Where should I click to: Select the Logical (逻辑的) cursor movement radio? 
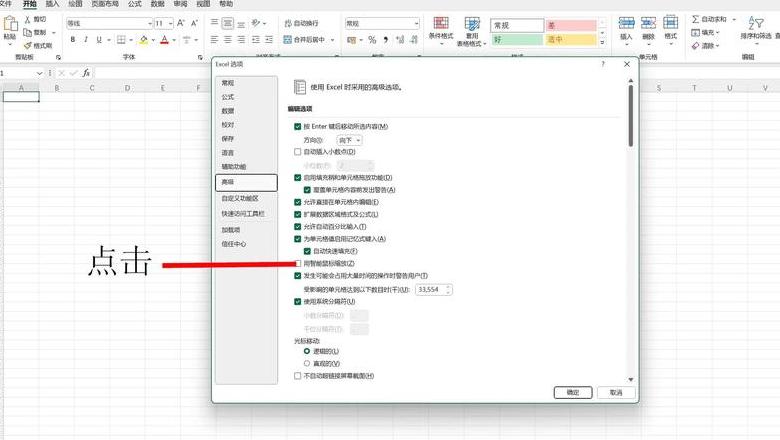point(307,351)
